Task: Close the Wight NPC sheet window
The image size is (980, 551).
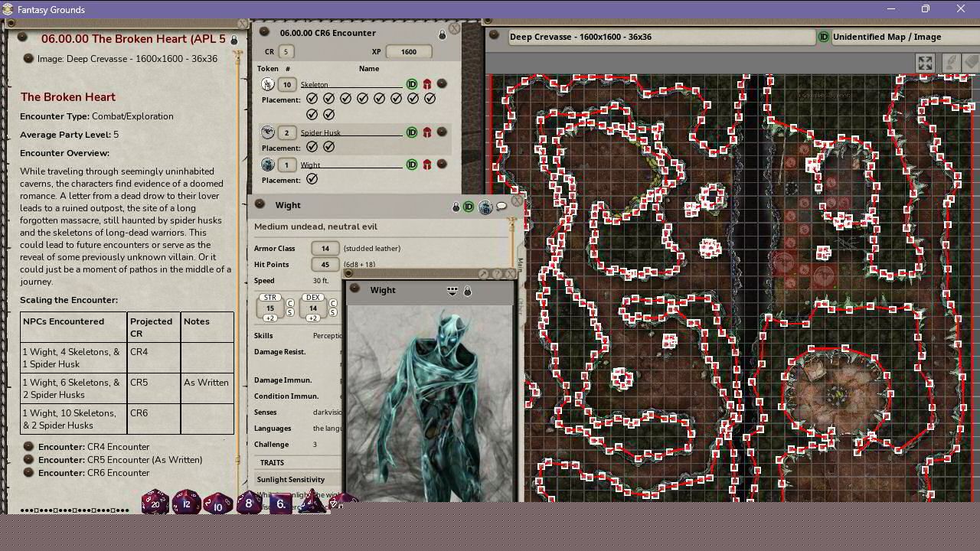Action: 517,201
